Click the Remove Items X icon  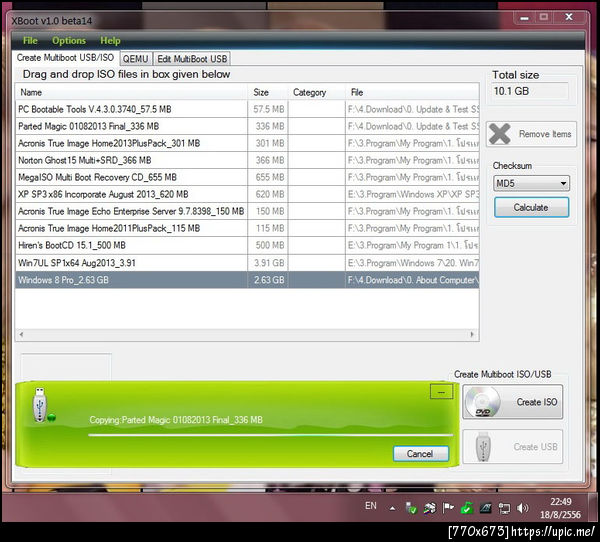500,134
